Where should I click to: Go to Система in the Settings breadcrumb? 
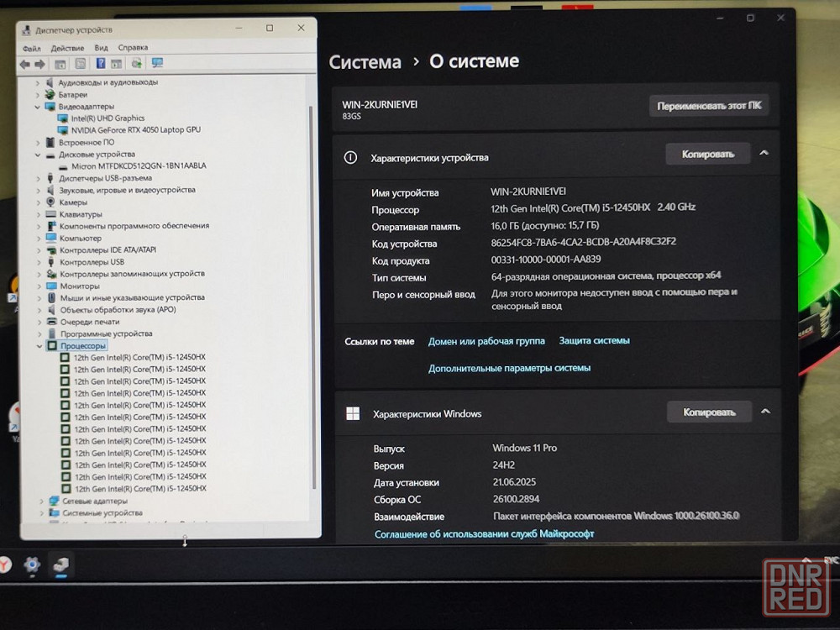(365, 62)
